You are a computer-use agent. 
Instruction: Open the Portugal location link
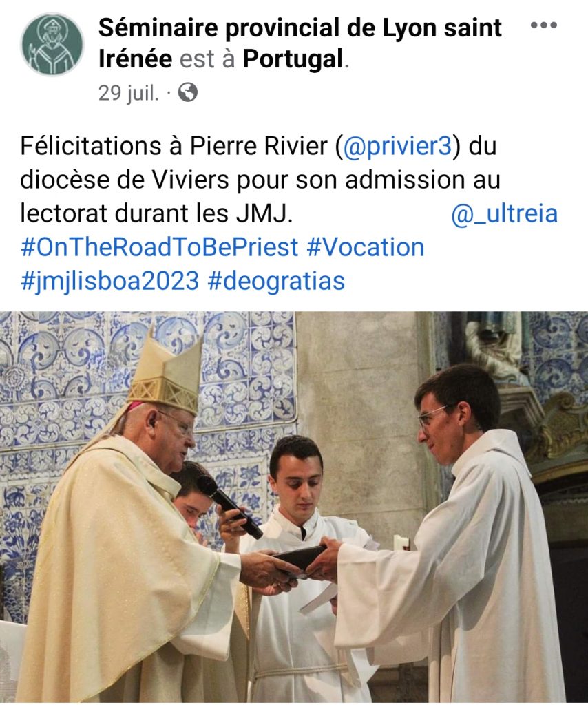coord(292,59)
